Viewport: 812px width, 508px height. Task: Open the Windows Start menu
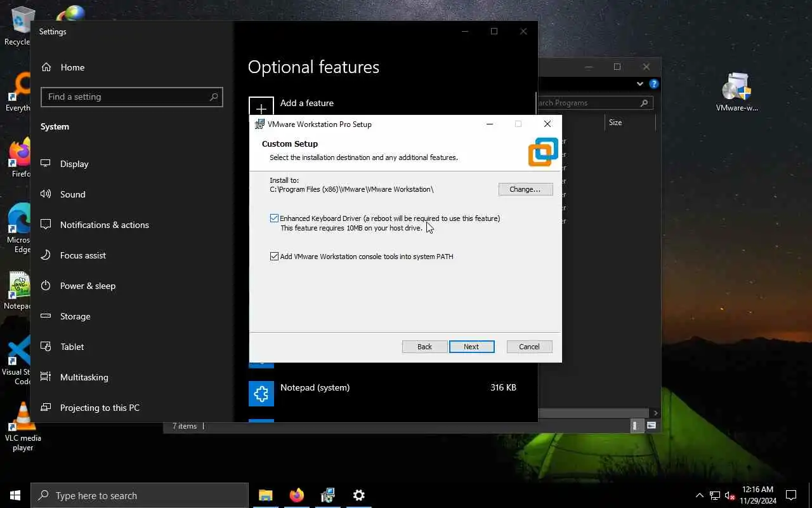(x=15, y=495)
